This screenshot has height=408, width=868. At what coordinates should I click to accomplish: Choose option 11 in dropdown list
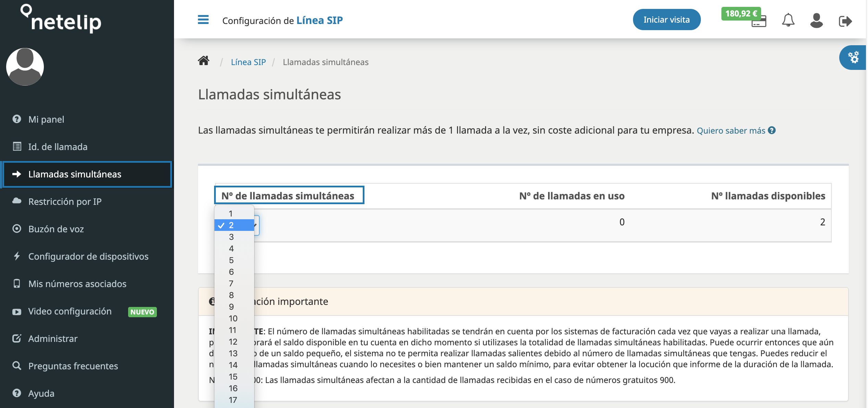pos(234,330)
